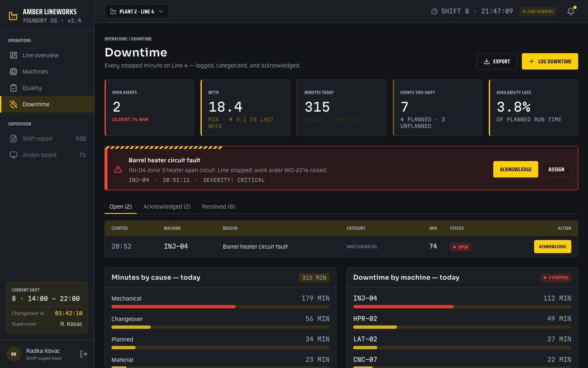Click the Reason column header
This screenshot has width=588, height=368.
[x=230, y=228]
